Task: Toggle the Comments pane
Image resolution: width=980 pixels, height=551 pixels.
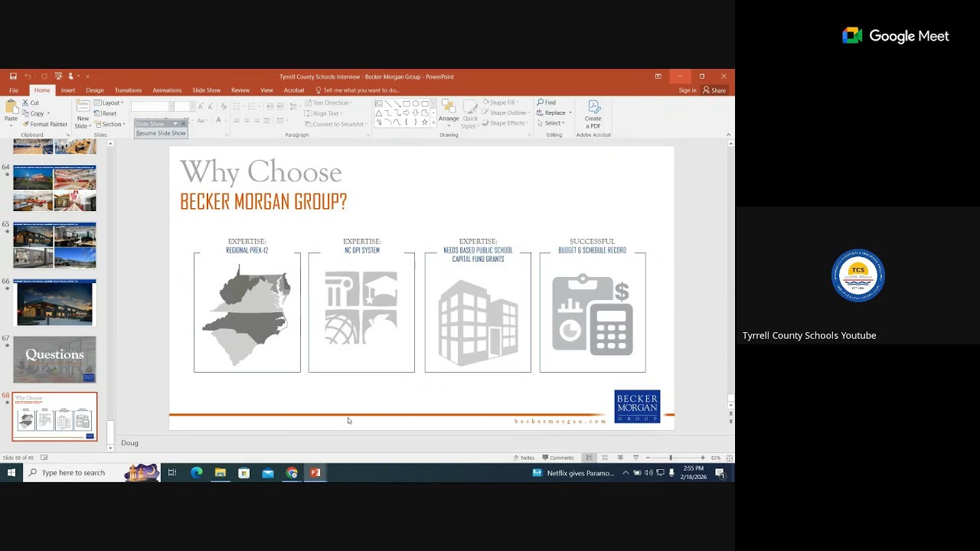Action: pyautogui.click(x=557, y=458)
